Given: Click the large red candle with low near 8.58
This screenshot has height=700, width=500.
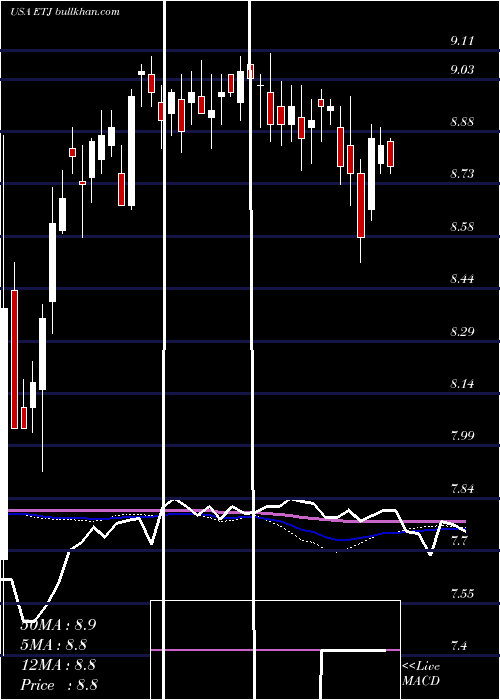Looking at the screenshot, I should [361, 205].
